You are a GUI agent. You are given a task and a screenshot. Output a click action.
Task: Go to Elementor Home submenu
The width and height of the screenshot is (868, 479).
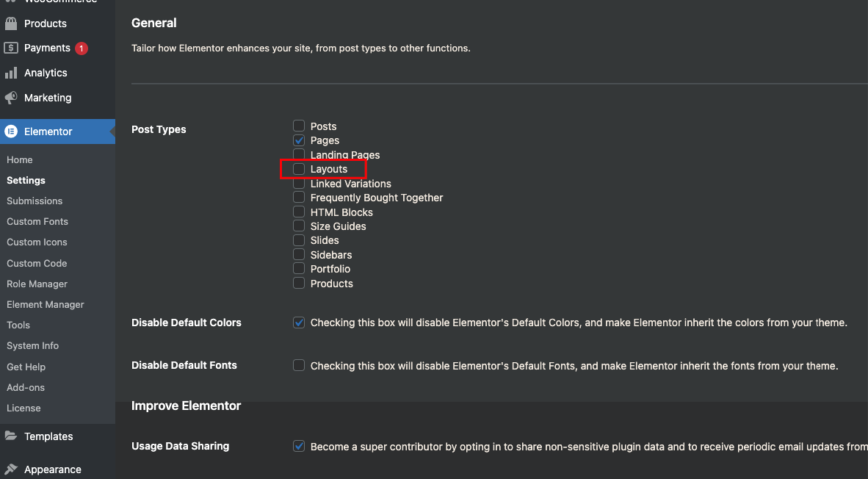point(19,159)
